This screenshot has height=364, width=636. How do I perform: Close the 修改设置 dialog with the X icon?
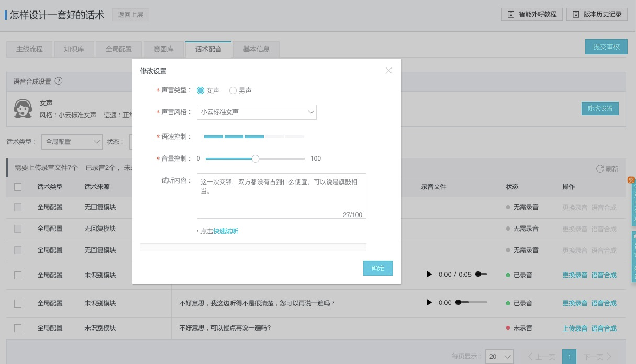(389, 71)
